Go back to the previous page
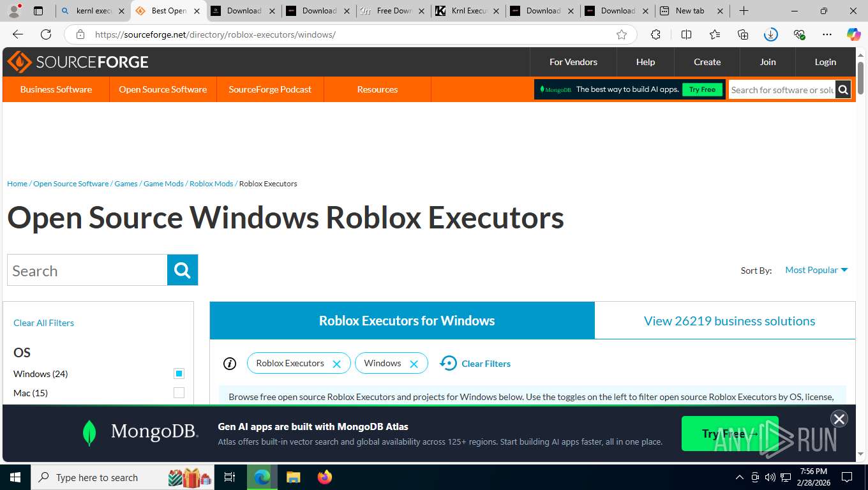The image size is (868, 490). coord(18,34)
